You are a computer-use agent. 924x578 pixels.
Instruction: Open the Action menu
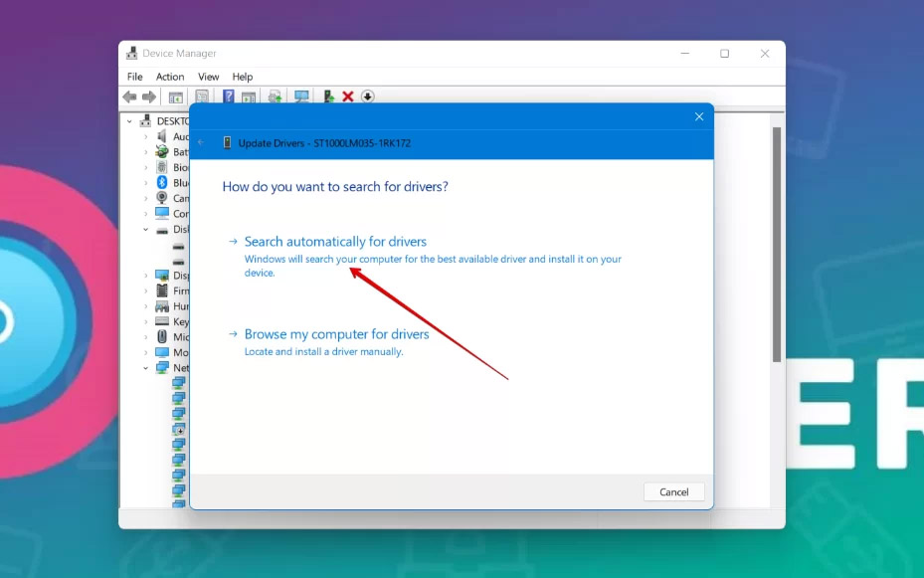click(170, 77)
